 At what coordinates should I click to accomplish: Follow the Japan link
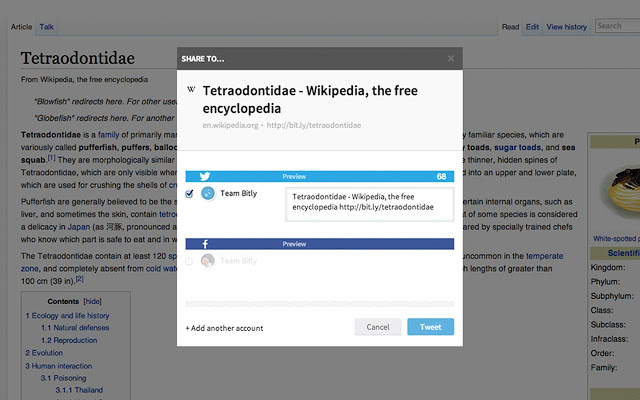point(79,227)
